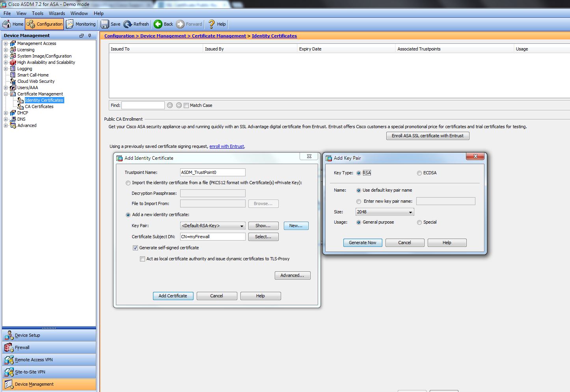This screenshot has width=570, height=392.
Task: Click Add Certificate button
Action: pyautogui.click(x=173, y=296)
